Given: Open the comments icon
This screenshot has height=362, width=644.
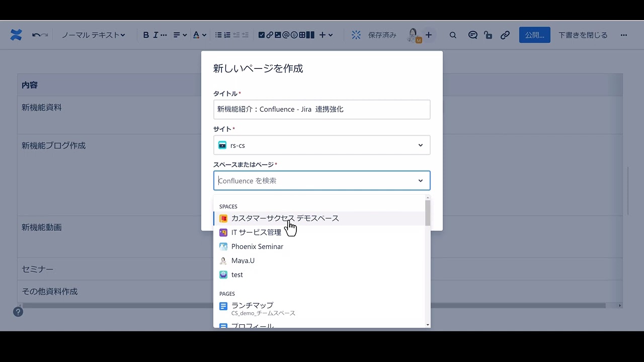Looking at the screenshot, I should click(x=472, y=35).
